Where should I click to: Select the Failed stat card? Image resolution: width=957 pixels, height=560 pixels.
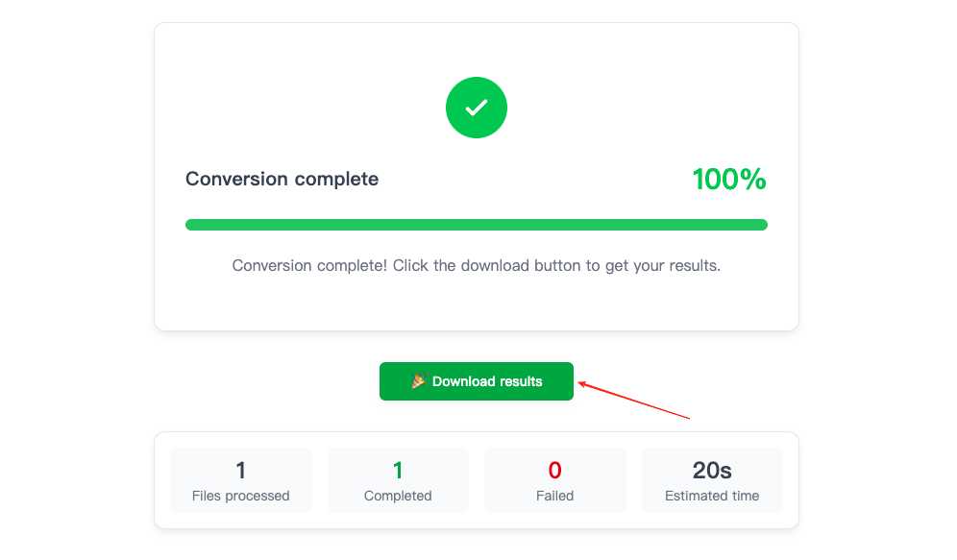click(554, 480)
